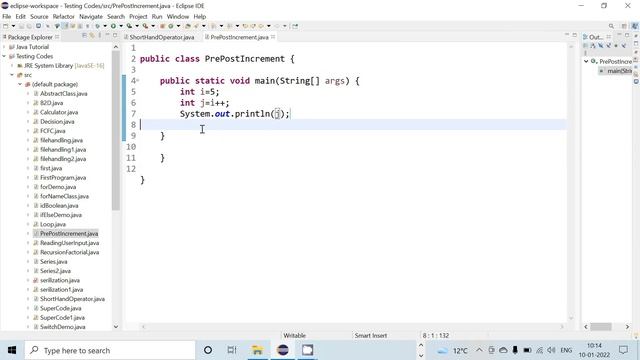Screen dimensions: 640x360
Task: Collapse PrePostIncrement class in Outline
Action: pyautogui.click(x=586, y=61)
